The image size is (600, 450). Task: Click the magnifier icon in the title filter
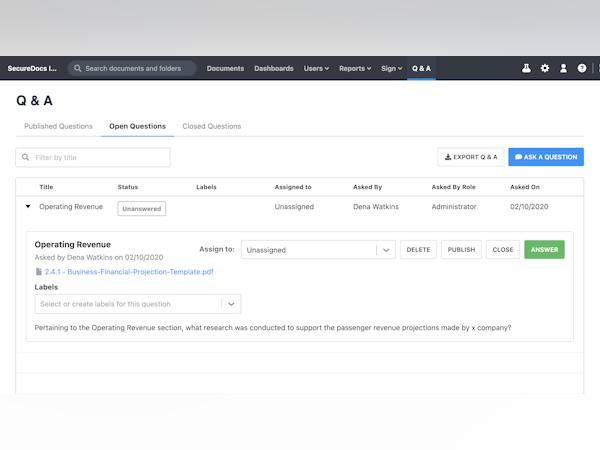point(26,157)
